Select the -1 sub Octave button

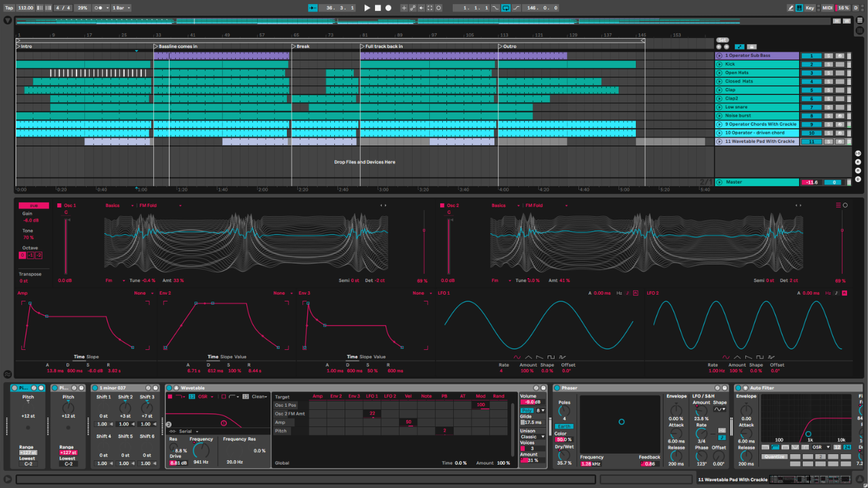tap(31, 256)
